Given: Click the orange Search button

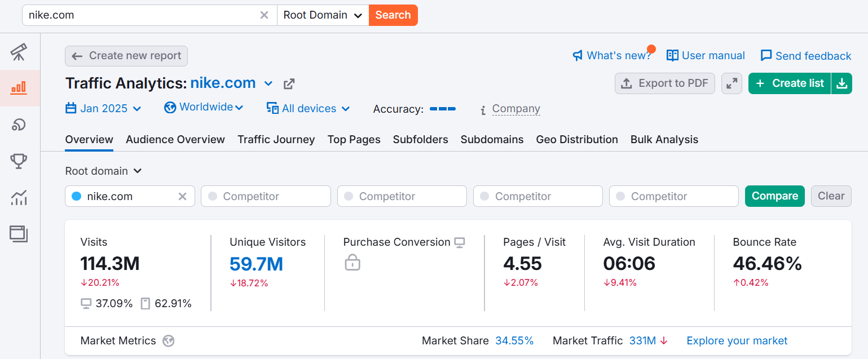Looking at the screenshot, I should [393, 15].
